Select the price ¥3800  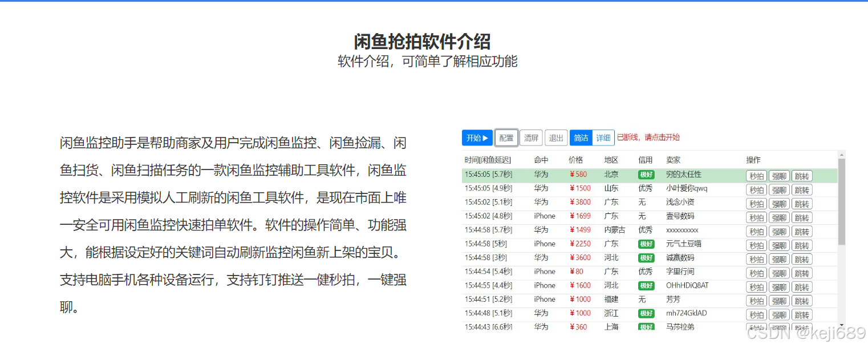point(580,202)
